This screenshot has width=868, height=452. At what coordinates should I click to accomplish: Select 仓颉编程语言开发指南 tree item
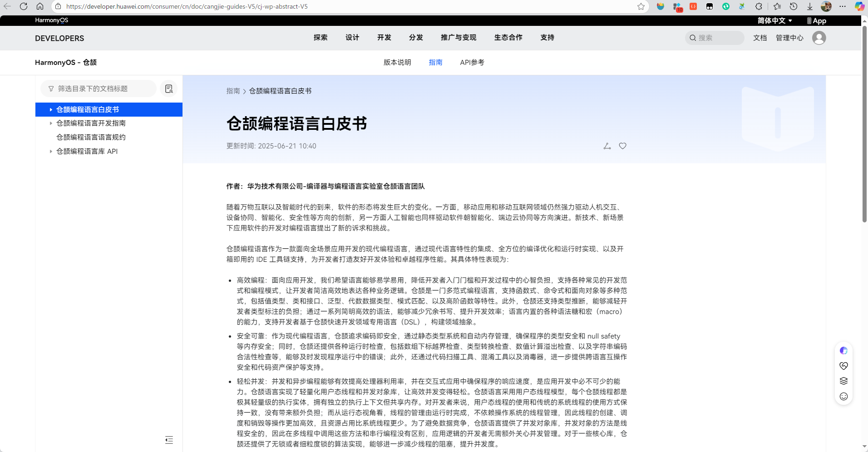point(91,123)
